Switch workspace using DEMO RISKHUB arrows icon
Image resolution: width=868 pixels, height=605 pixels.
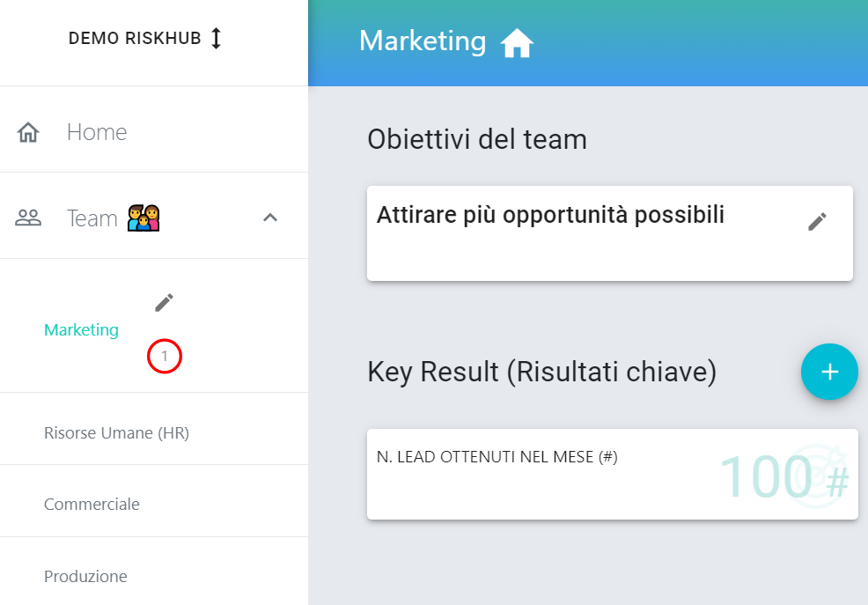(x=216, y=38)
